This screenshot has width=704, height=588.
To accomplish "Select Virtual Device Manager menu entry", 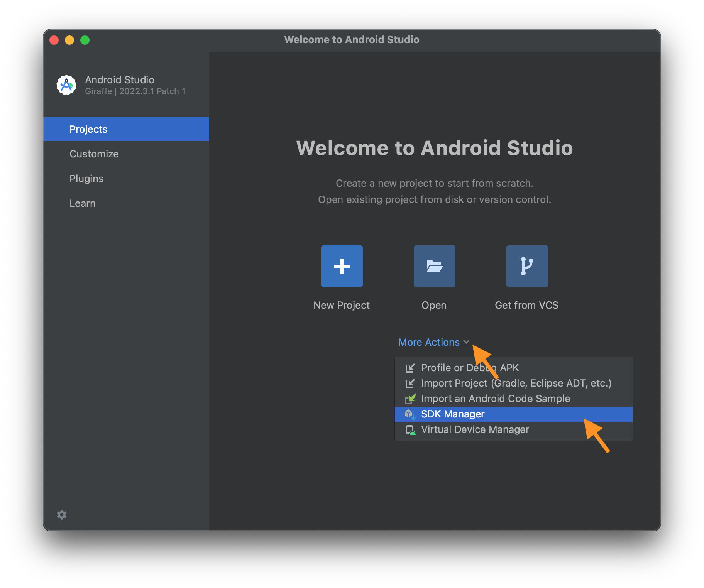I will click(475, 430).
